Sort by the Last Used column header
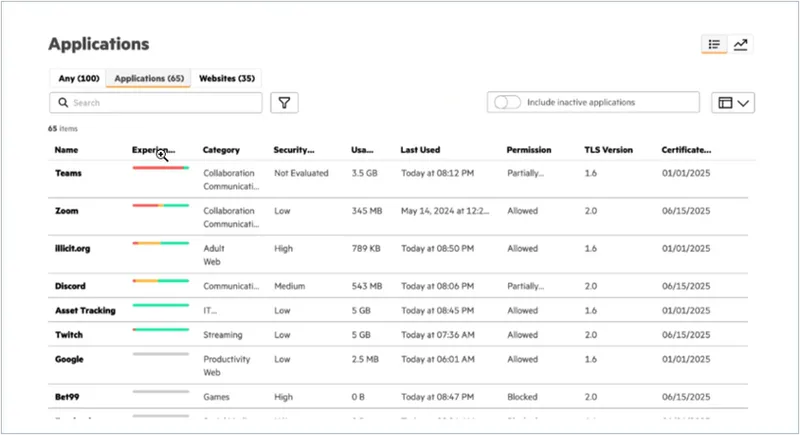Viewport: 800px width, 435px height. click(420, 150)
